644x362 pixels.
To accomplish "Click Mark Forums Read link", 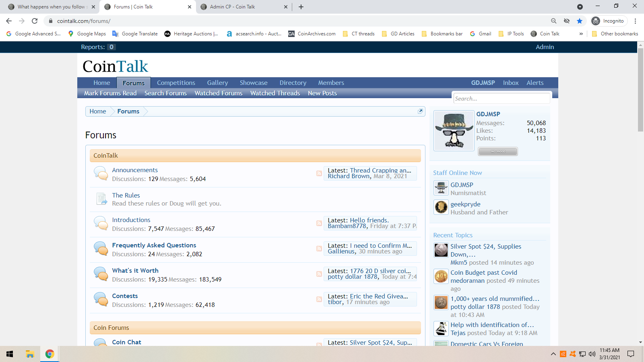I will 110,93.
